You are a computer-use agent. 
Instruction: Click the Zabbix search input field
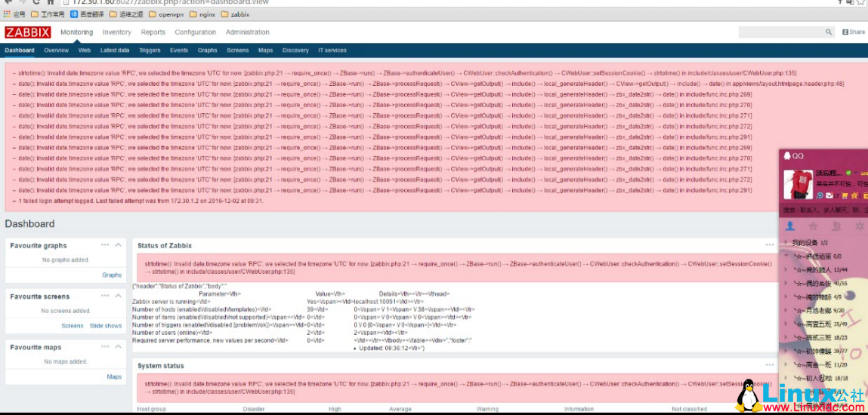(780, 32)
